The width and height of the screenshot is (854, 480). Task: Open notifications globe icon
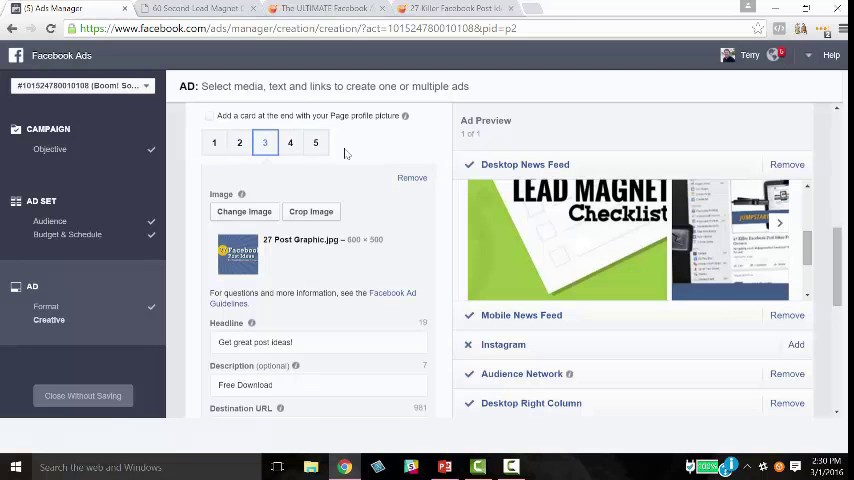click(x=773, y=54)
